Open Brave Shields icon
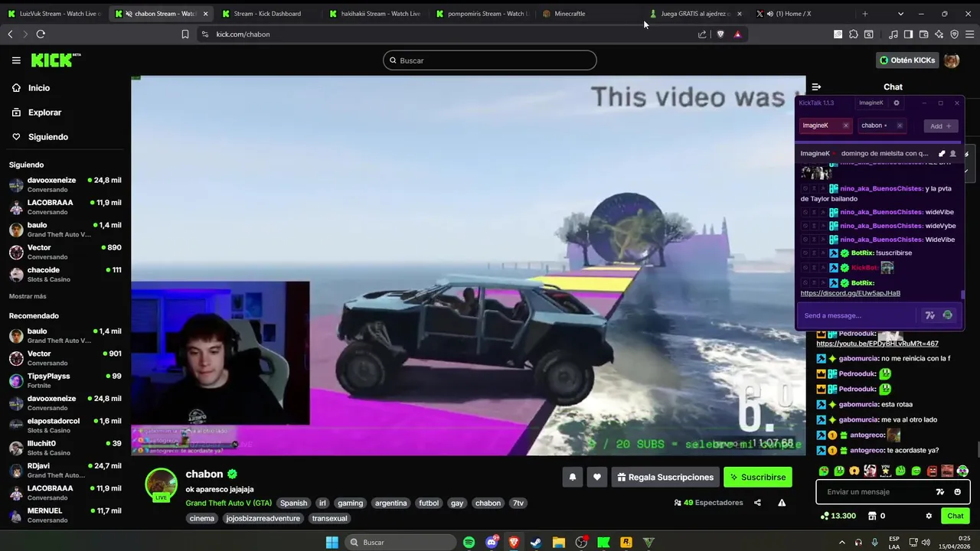The height and width of the screenshot is (551, 980). click(x=720, y=34)
